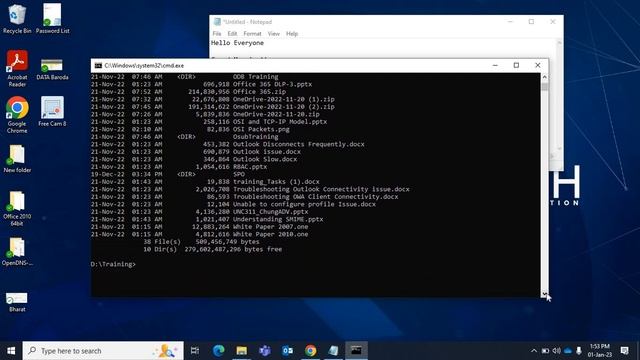Open Microsoft Teams from taskbar
Viewport: 640px width, 360px height.
[x=264, y=351]
